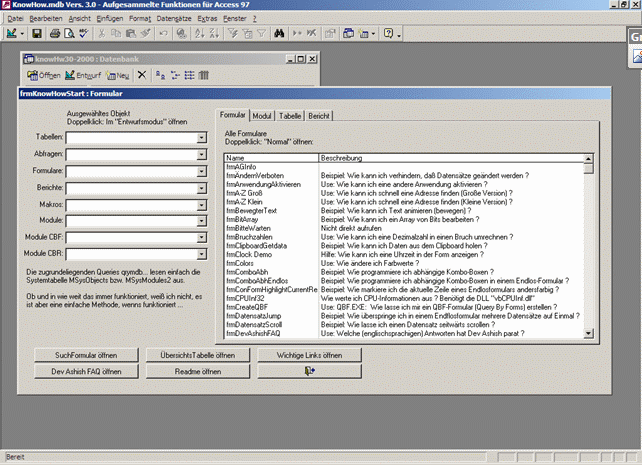Click the Print toolbar icon

pos(55,34)
